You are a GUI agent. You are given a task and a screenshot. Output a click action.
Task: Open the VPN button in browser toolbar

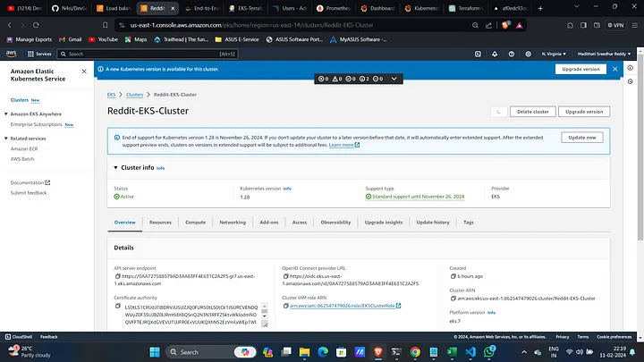[615, 25]
